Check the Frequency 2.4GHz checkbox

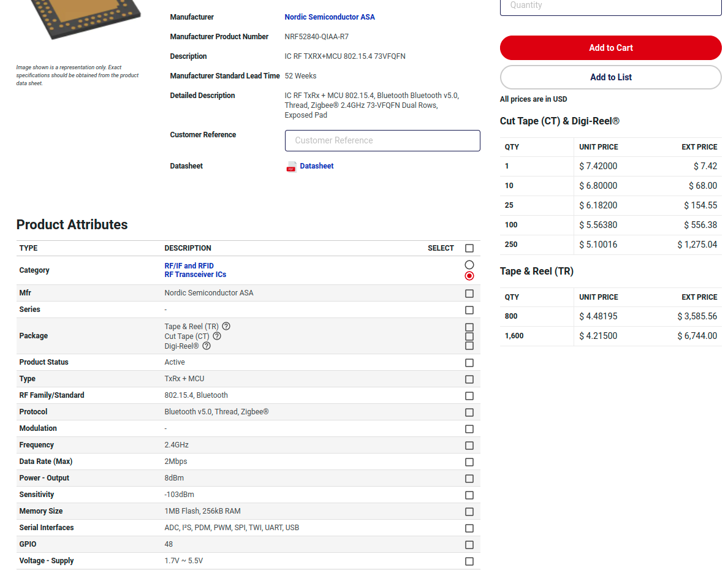(x=469, y=446)
